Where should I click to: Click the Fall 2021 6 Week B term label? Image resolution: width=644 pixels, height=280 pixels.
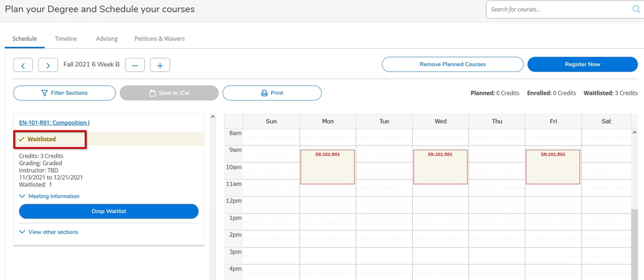(92, 64)
